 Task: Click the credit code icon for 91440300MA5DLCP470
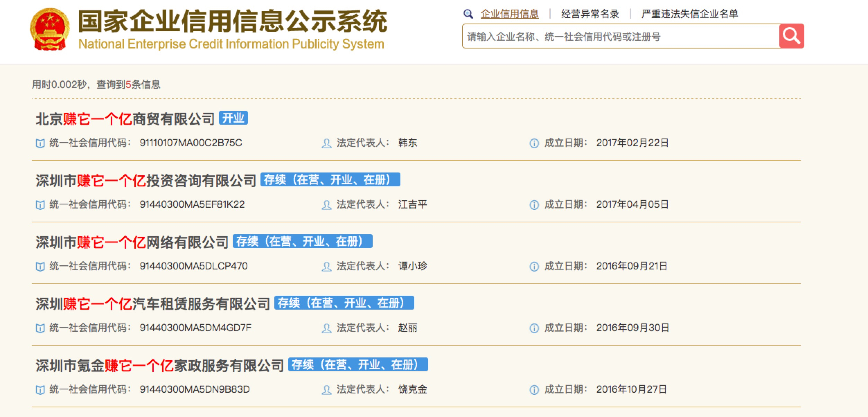[x=40, y=266]
